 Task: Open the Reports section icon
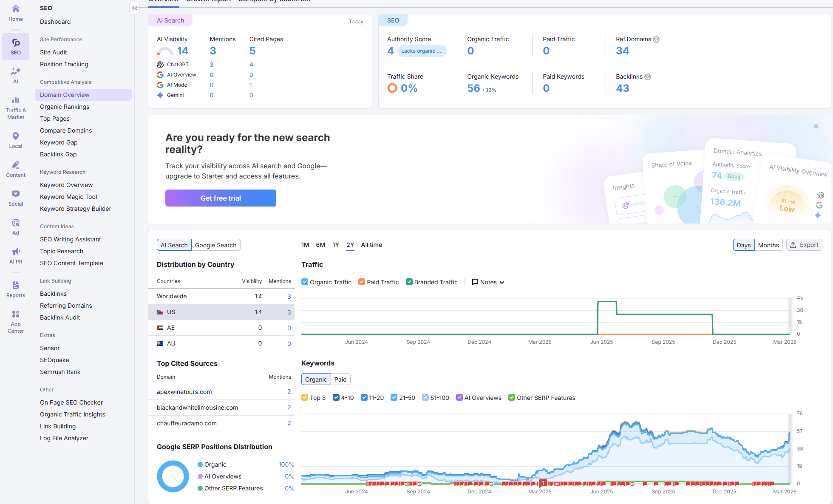(x=15, y=289)
